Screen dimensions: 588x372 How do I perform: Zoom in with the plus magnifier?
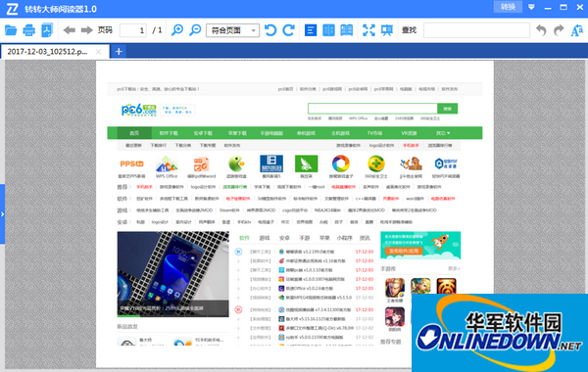pyautogui.click(x=177, y=30)
